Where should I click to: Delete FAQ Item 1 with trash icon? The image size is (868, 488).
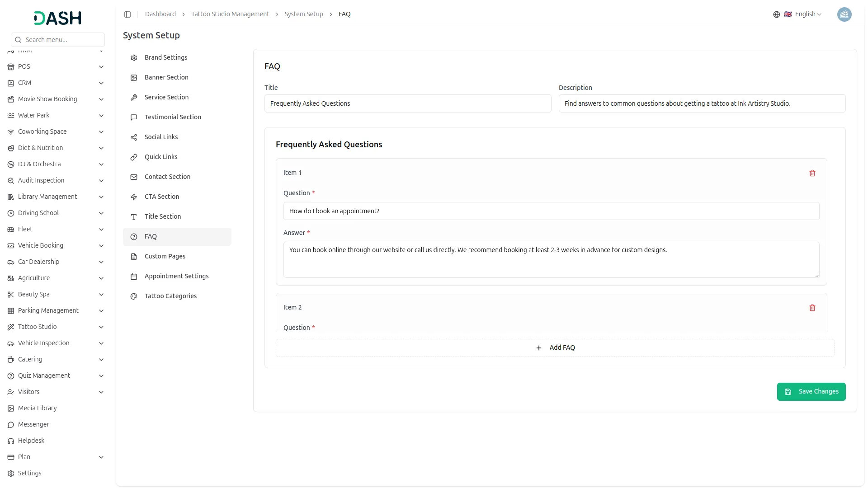[812, 173]
